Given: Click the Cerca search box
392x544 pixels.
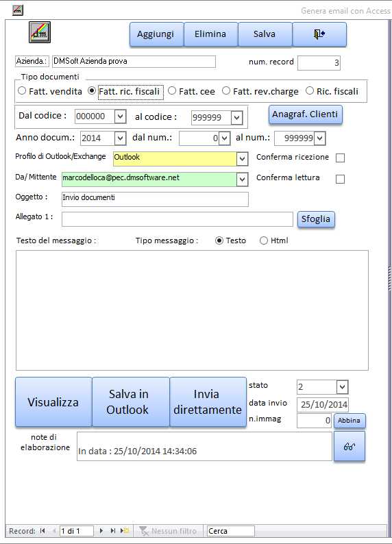Looking at the screenshot, I should (x=231, y=531).
